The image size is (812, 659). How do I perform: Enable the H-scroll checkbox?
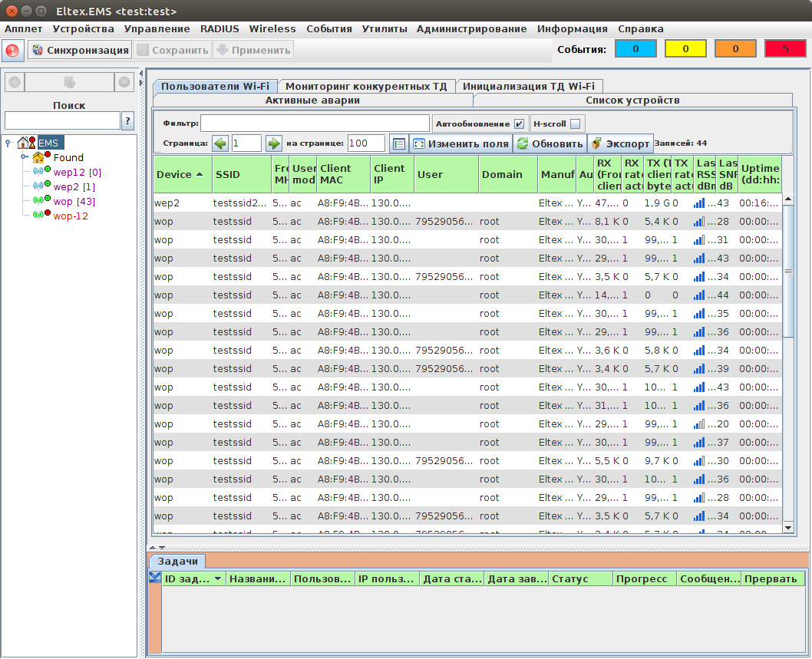(576, 124)
